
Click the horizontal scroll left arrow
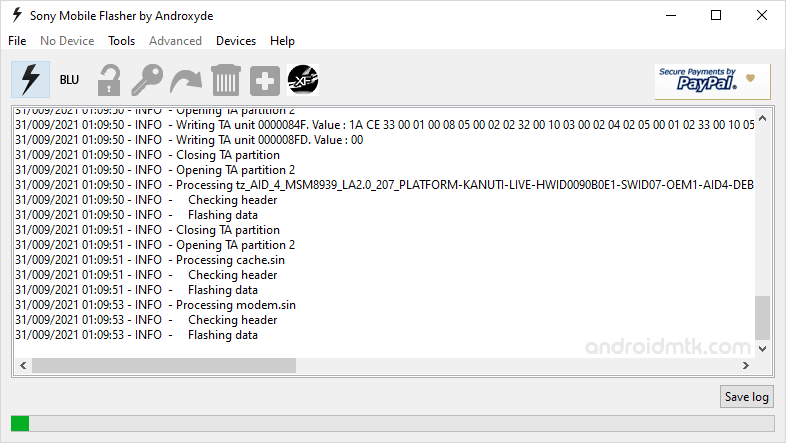coord(23,365)
